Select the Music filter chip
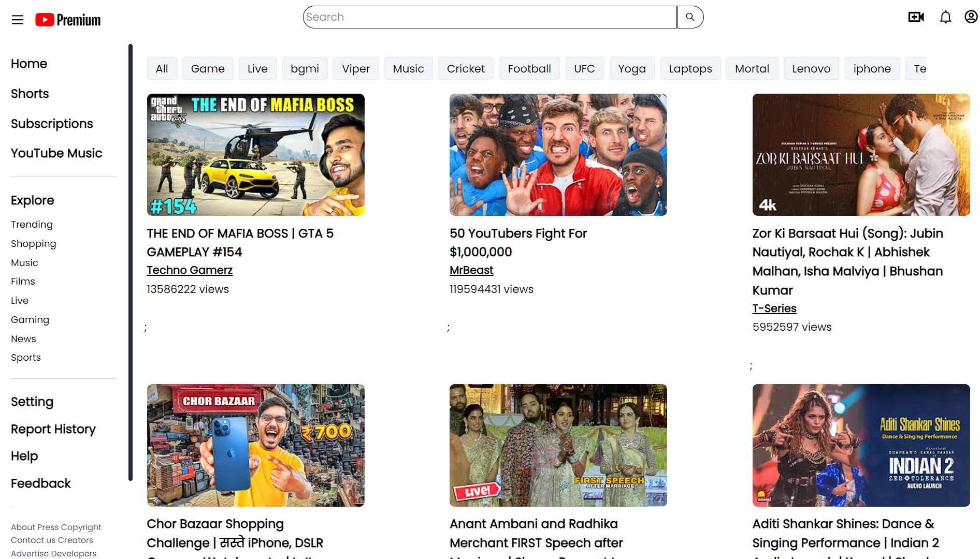Image resolution: width=980 pixels, height=559 pixels. pos(408,68)
